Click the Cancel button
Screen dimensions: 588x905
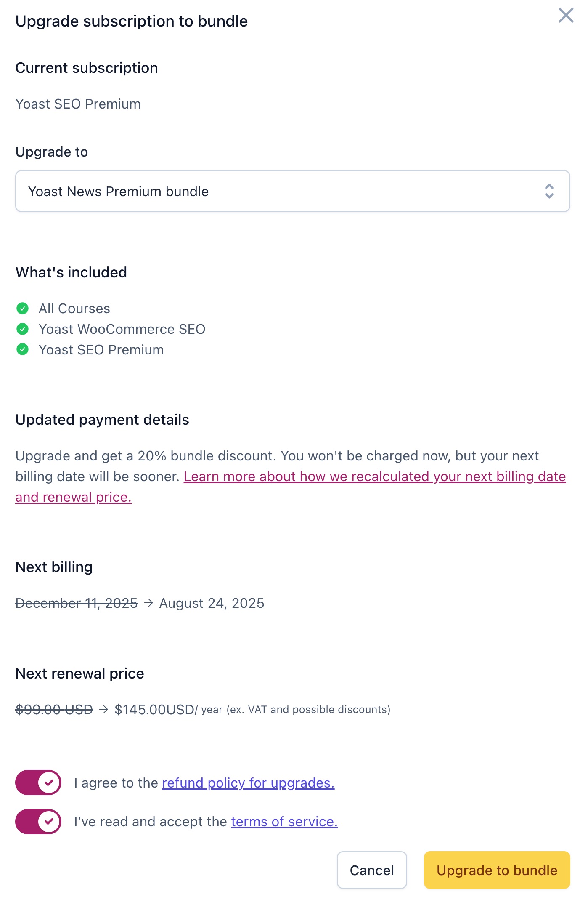pyautogui.click(x=371, y=870)
